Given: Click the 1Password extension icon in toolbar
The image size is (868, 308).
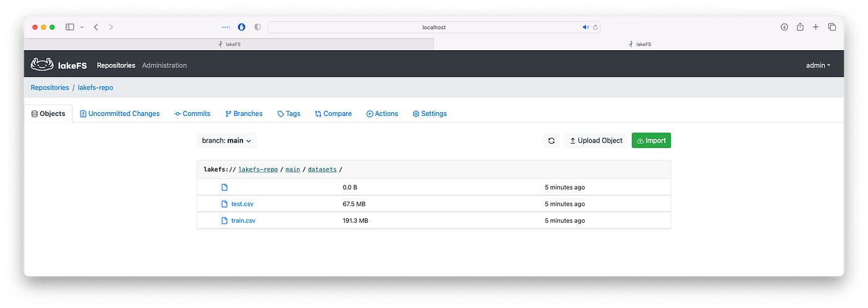Looking at the screenshot, I should [x=241, y=27].
